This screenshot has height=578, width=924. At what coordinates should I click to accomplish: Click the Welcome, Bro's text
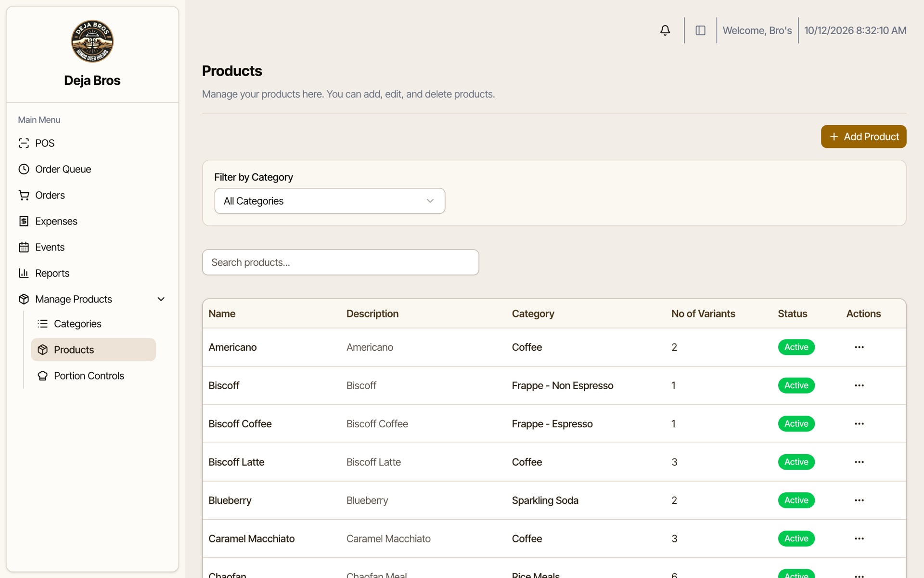757,30
